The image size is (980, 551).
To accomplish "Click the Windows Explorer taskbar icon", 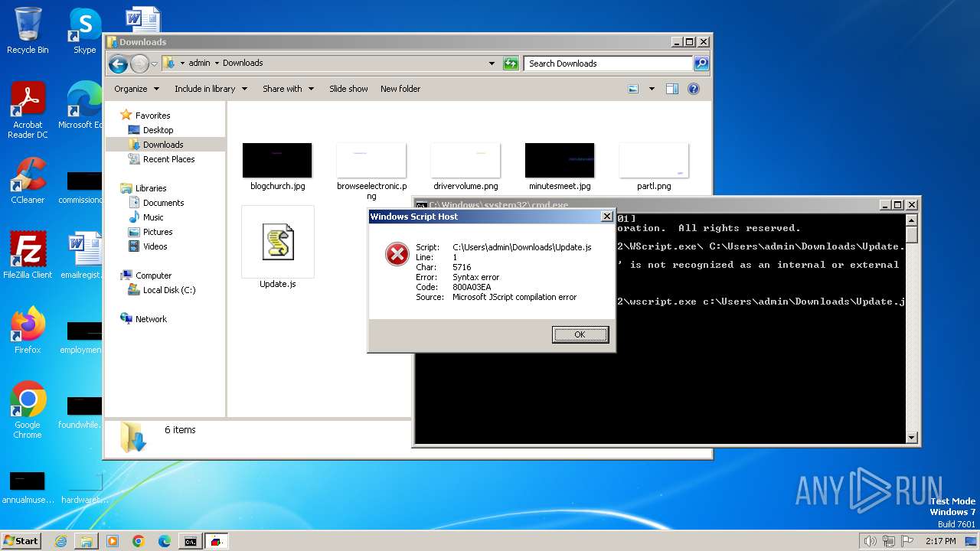I will coord(87,541).
